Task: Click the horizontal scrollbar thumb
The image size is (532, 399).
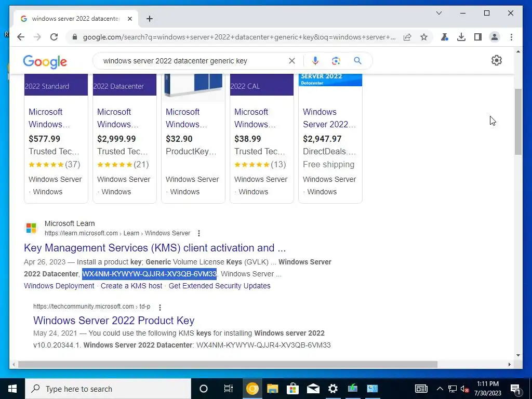Action: 228,364
